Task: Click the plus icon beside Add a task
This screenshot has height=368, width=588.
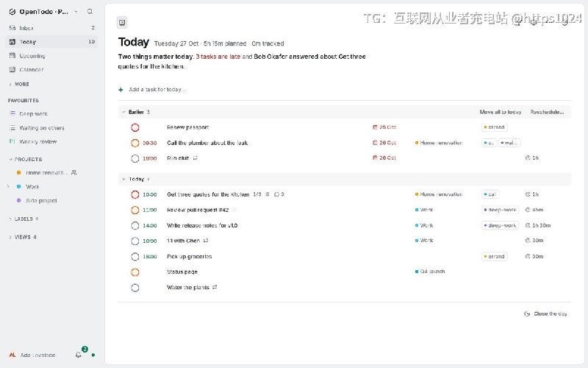Action: click(x=121, y=90)
